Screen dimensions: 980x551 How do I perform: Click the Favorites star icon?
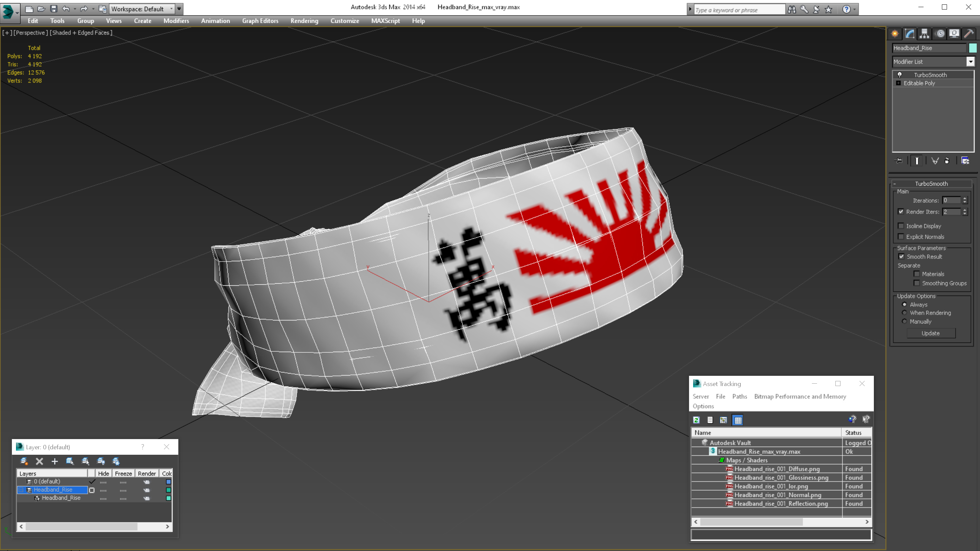829,10
